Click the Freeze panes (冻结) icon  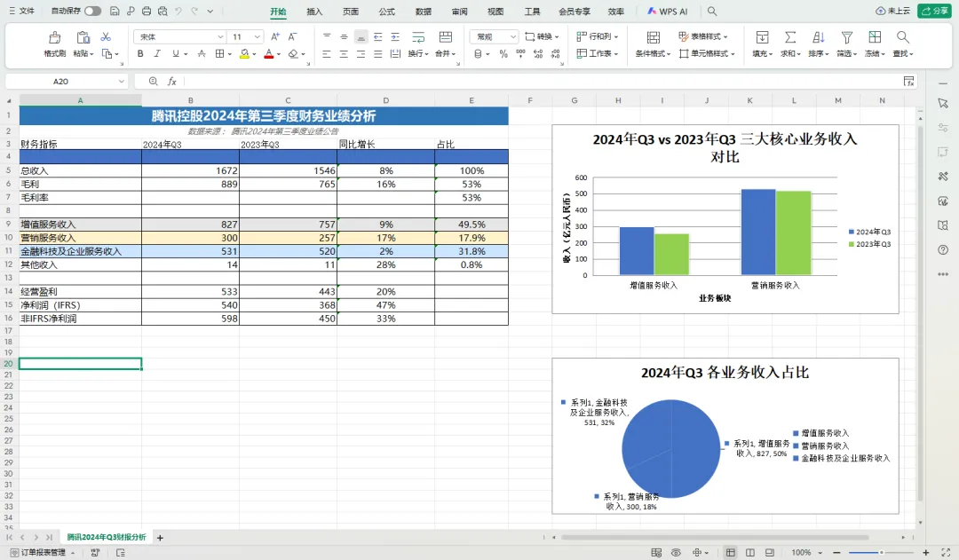click(875, 37)
